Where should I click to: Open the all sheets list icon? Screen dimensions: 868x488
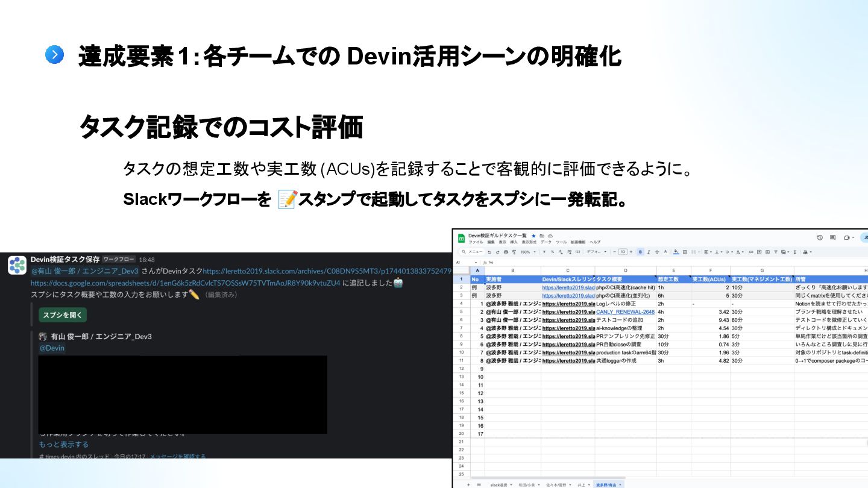pos(479,485)
